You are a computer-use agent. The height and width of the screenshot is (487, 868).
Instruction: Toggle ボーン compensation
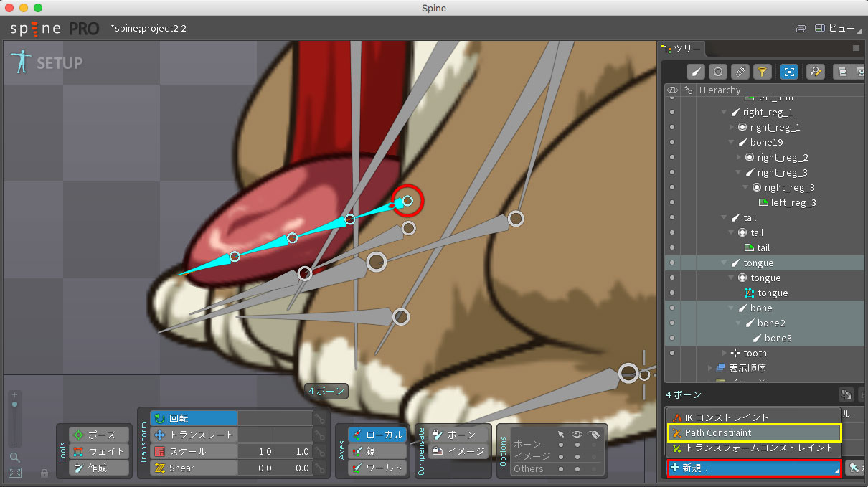[x=458, y=435]
